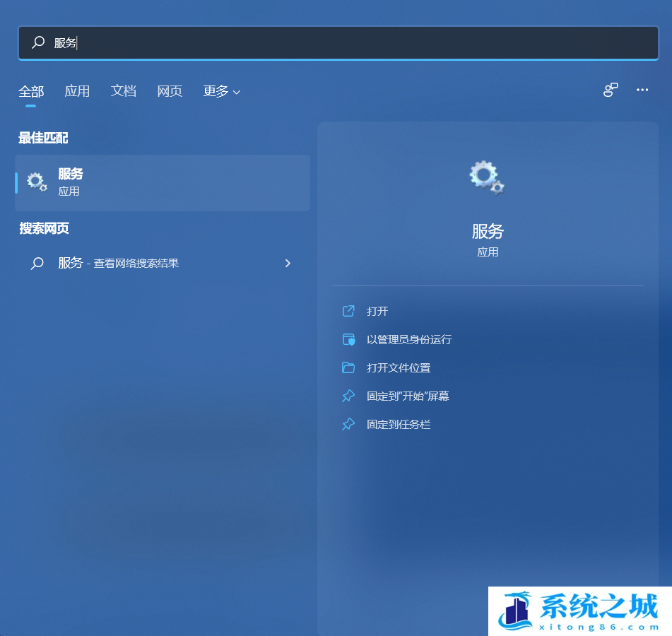Click the 打开文件位置 folder icon

pyautogui.click(x=348, y=367)
